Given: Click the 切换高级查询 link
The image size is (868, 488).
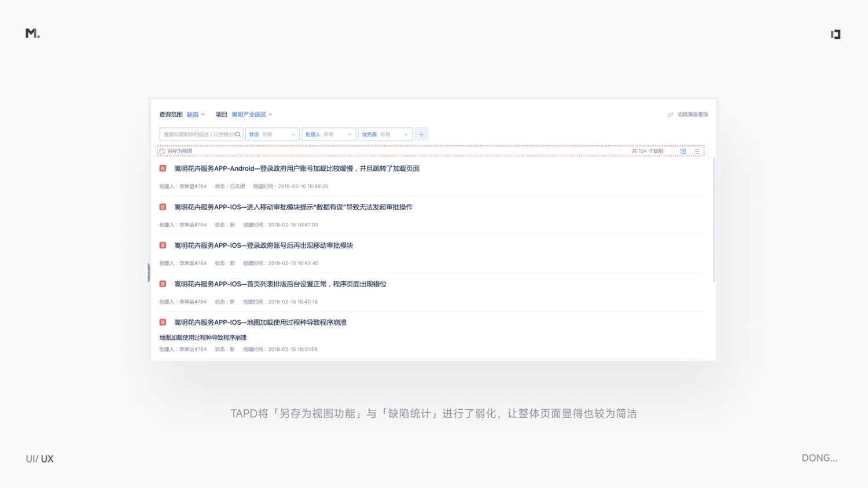Looking at the screenshot, I should [x=693, y=115].
